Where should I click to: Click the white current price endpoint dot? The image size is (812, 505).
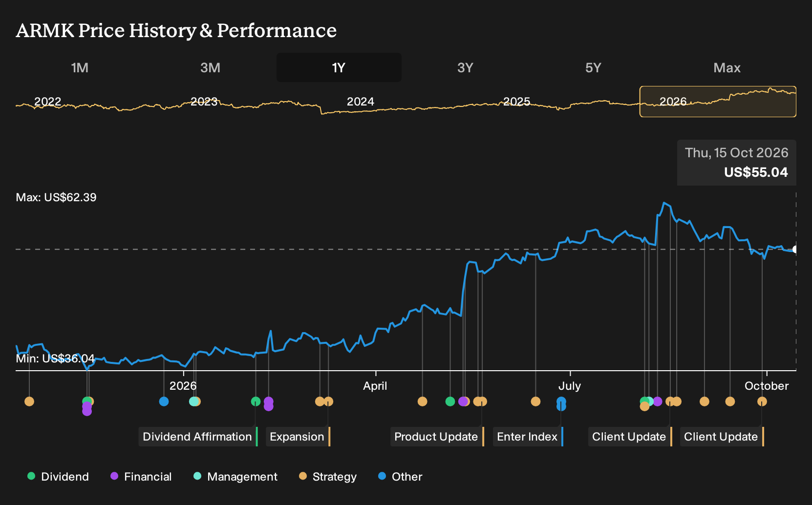pyautogui.click(x=795, y=250)
